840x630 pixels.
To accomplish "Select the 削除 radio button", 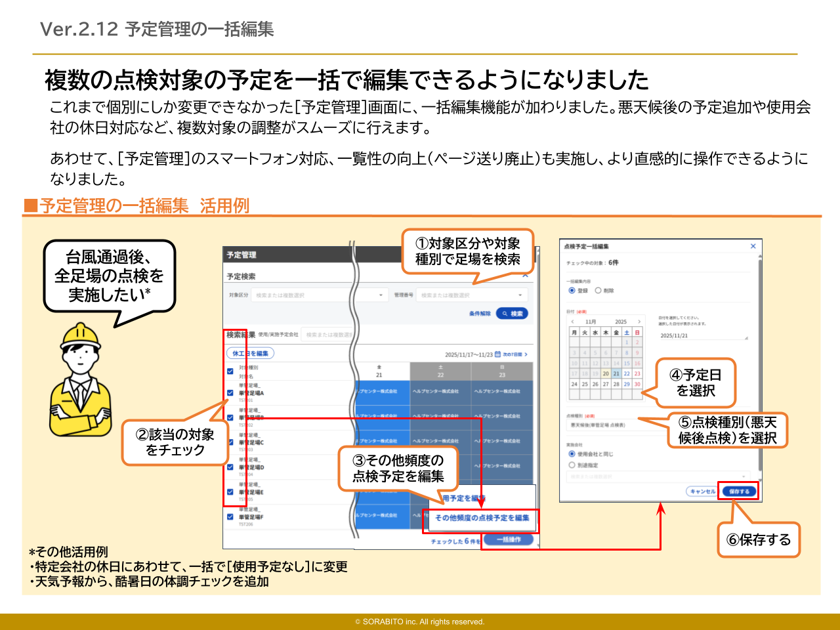I will coord(598,290).
